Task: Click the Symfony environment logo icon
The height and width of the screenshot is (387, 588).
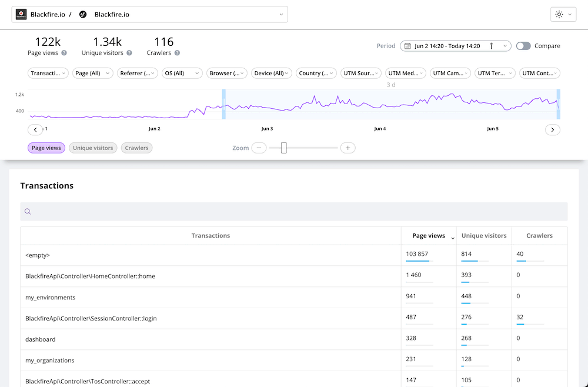Action: tap(83, 14)
